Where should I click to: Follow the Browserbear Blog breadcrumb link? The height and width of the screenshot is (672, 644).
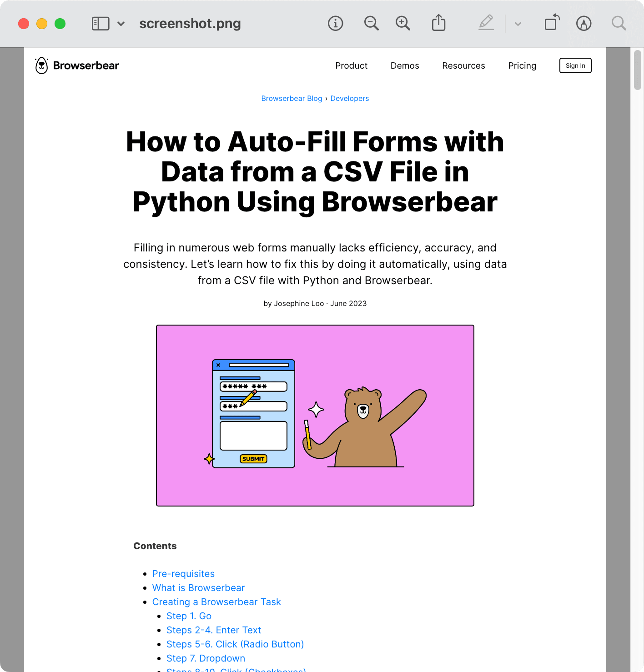(292, 98)
